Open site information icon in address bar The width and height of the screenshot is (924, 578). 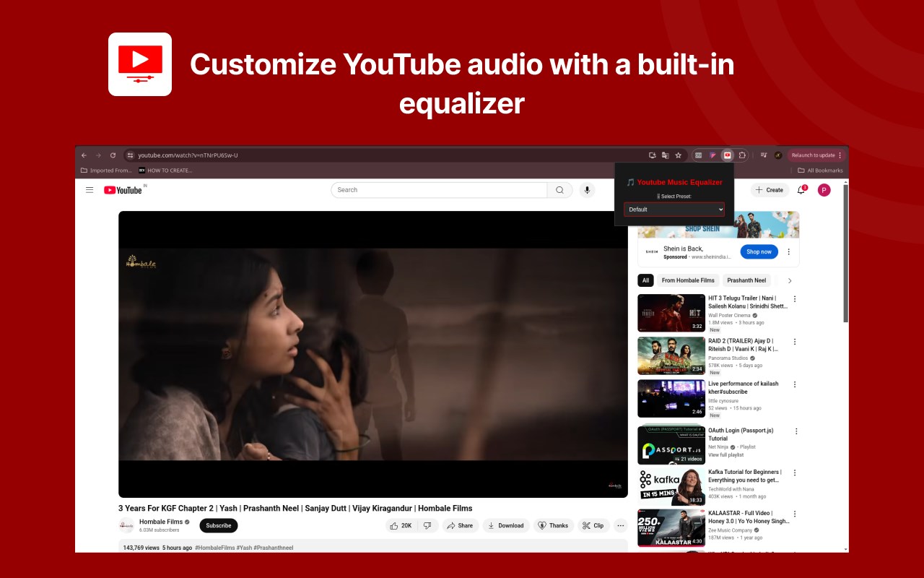point(130,155)
